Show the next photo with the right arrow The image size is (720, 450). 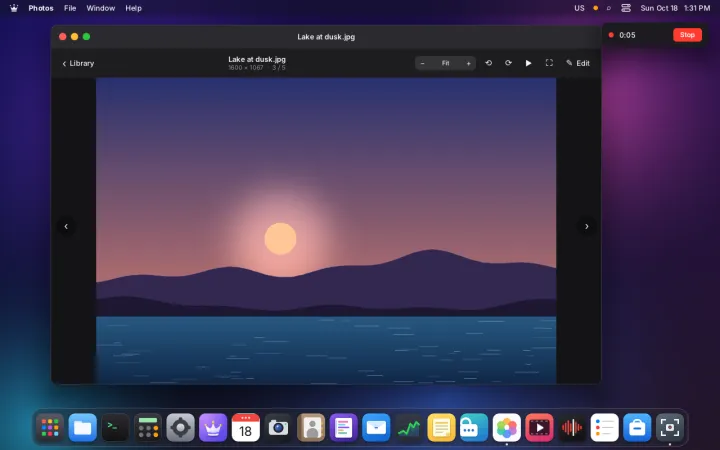pyautogui.click(x=586, y=226)
